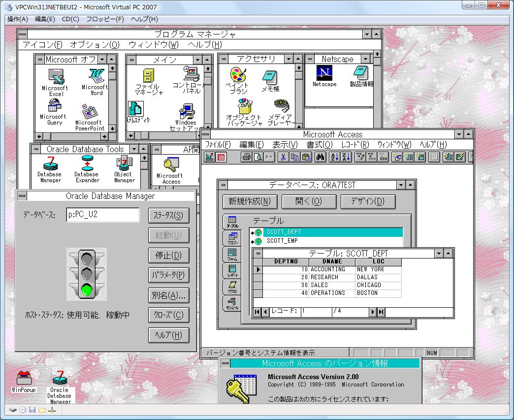Click the パラメータ(P) button
Image resolution: width=514 pixels, height=420 pixels.
point(168,275)
